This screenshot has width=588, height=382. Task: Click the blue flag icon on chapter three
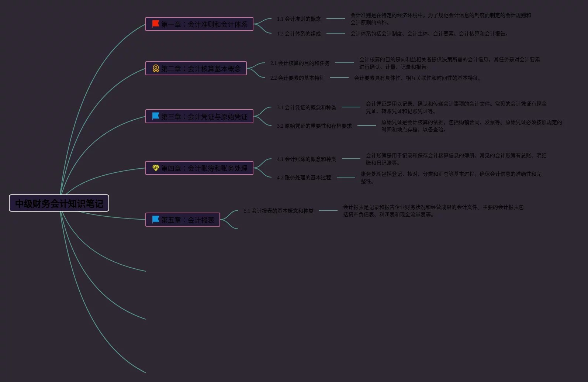(156, 116)
